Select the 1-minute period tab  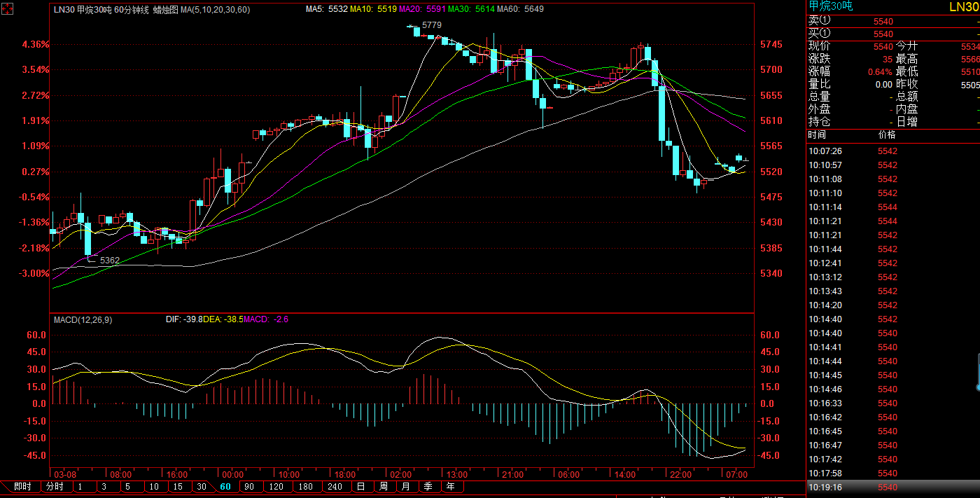click(x=80, y=486)
